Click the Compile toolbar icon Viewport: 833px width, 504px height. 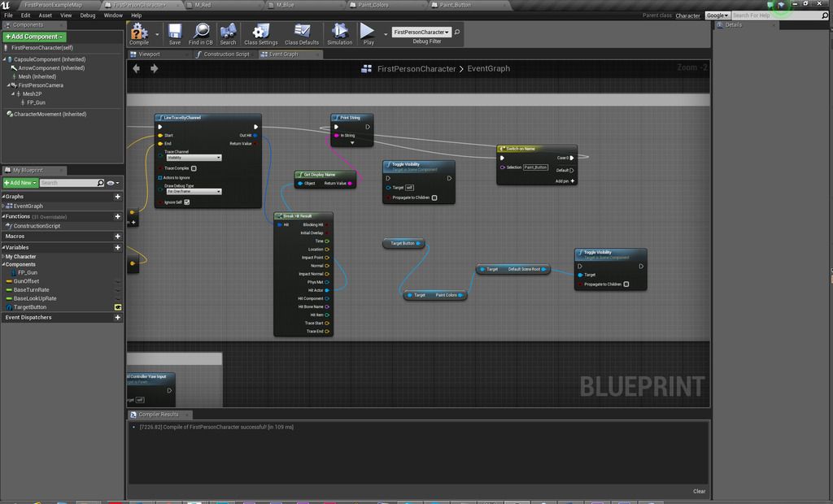tap(139, 34)
